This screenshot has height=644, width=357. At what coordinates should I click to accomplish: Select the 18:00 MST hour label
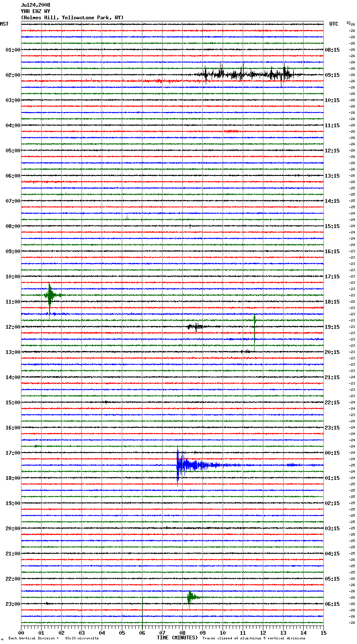(x=13, y=478)
